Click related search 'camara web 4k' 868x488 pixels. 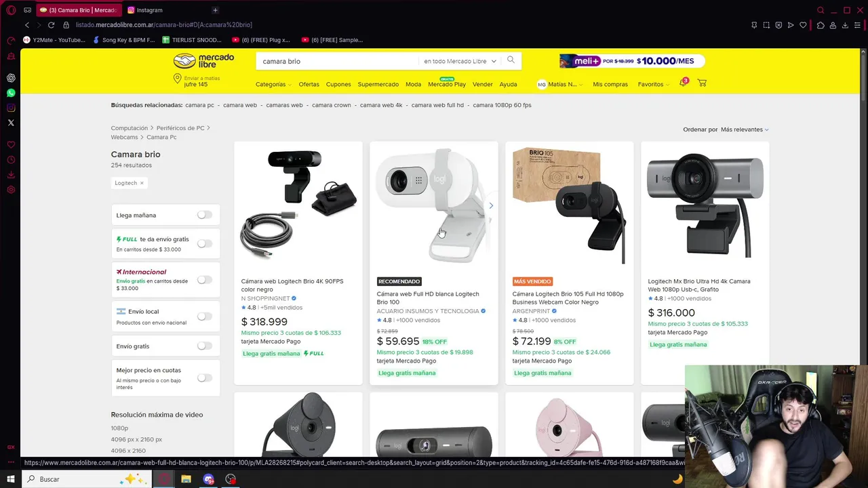click(381, 105)
